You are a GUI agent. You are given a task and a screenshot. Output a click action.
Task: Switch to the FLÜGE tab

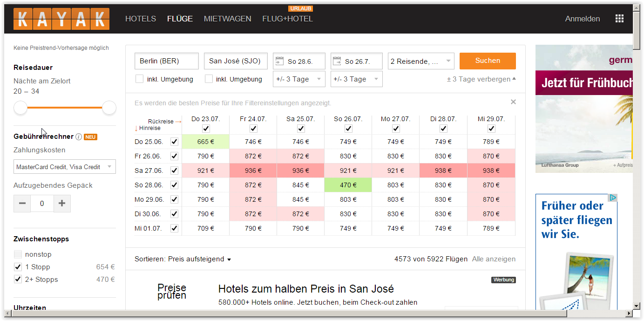(x=180, y=19)
